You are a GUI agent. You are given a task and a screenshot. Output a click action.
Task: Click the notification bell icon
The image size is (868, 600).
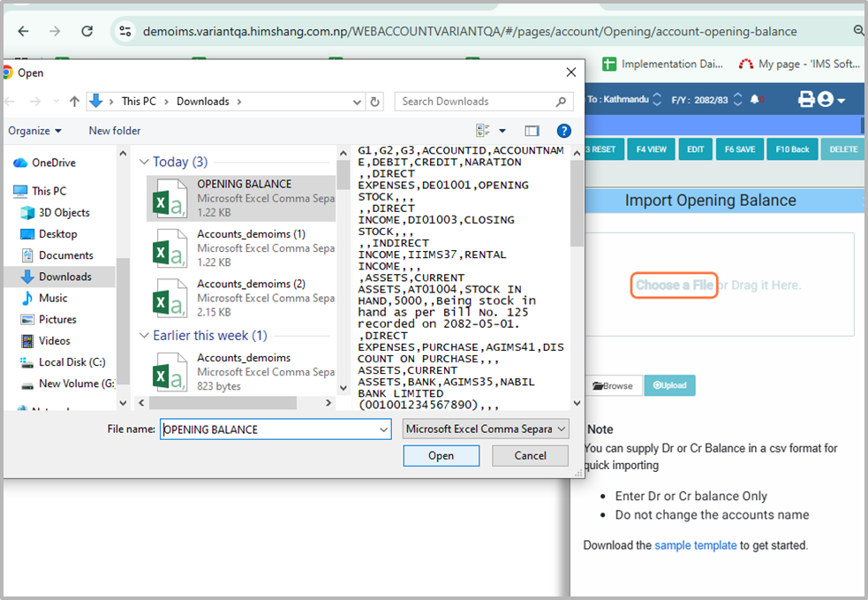tap(757, 100)
